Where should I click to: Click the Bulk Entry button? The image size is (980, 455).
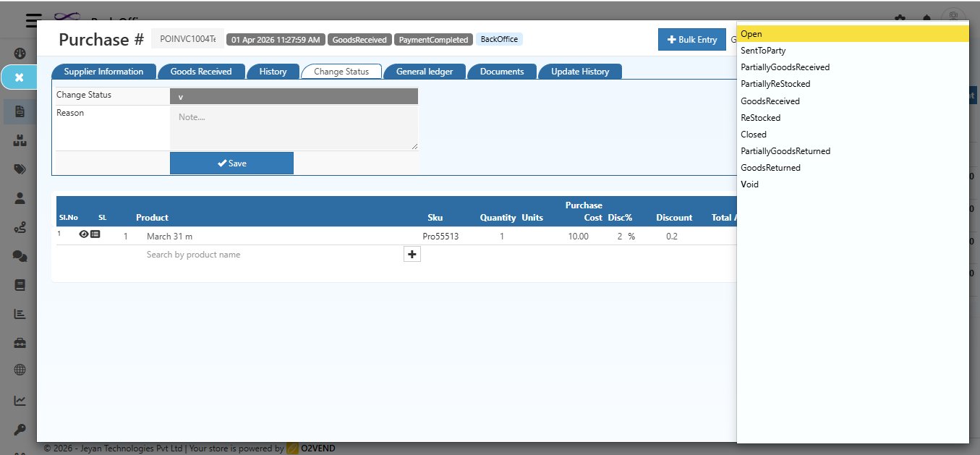(x=691, y=39)
